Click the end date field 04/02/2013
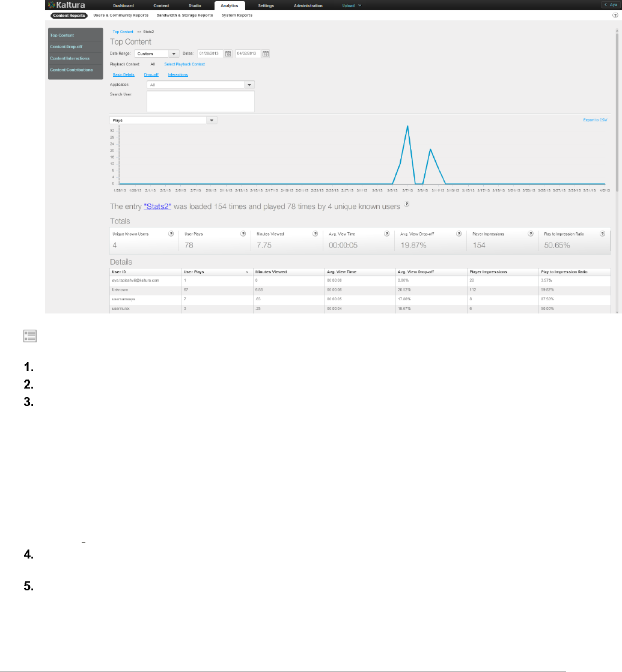This screenshot has height=672, width=622. (x=248, y=53)
